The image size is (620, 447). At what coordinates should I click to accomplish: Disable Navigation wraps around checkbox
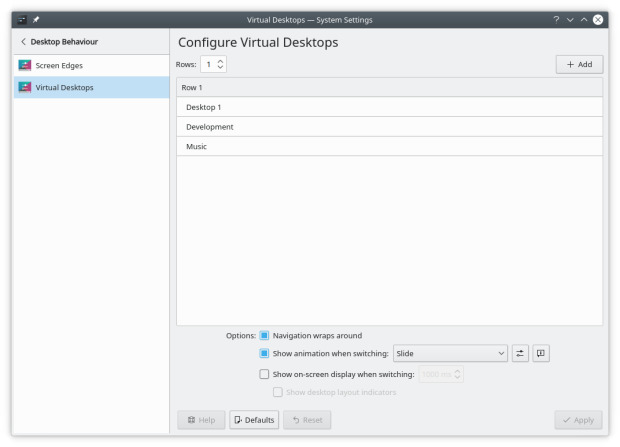(265, 335)
